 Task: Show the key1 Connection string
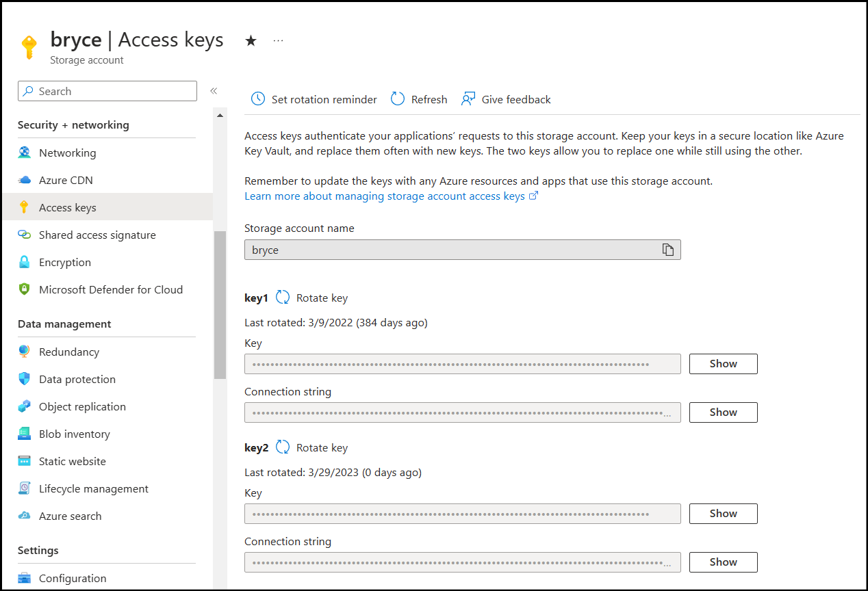(x=723, y=412)
